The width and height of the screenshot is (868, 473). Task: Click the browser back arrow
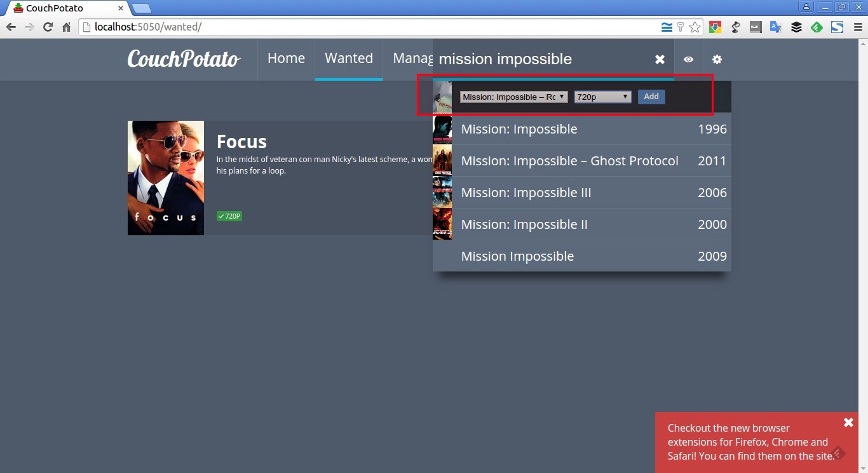[11, 27]
